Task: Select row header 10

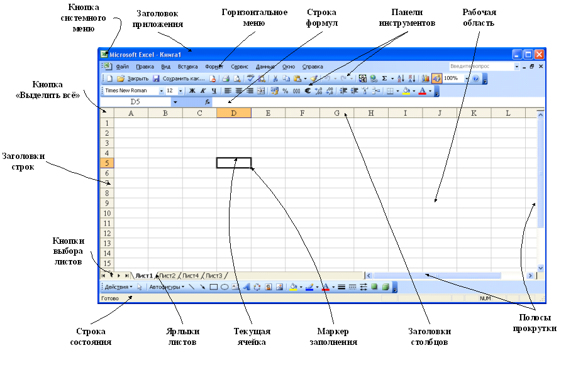Action: tap(107, 213)
